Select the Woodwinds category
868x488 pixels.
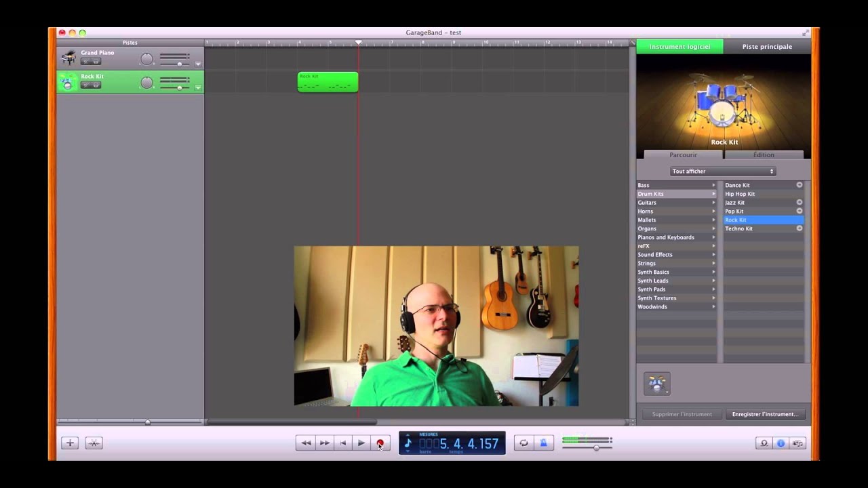(676, 307)
